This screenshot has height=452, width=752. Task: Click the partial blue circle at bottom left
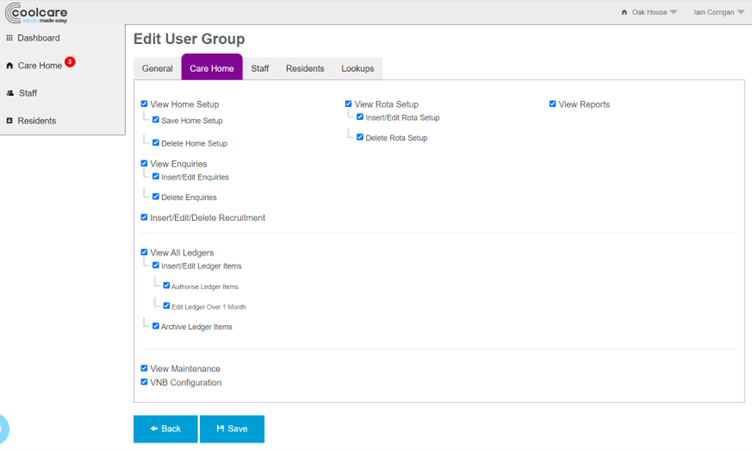pos(3,429)
